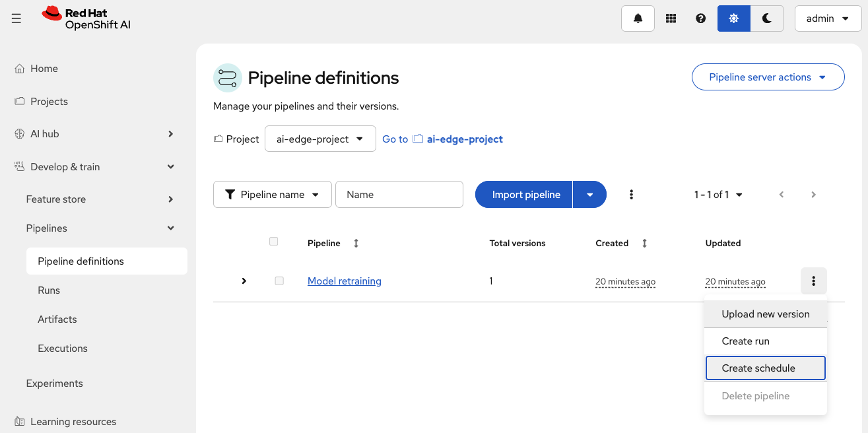Viewport: 868px width, 433px height.
Task: Select Create schedule from the menu
Action: pos(765,368)
